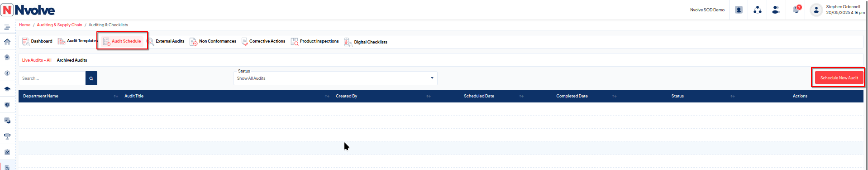Sort by Scheduled Date arrows
Viewport: 868px width, 170px height.
coord(521,96)
